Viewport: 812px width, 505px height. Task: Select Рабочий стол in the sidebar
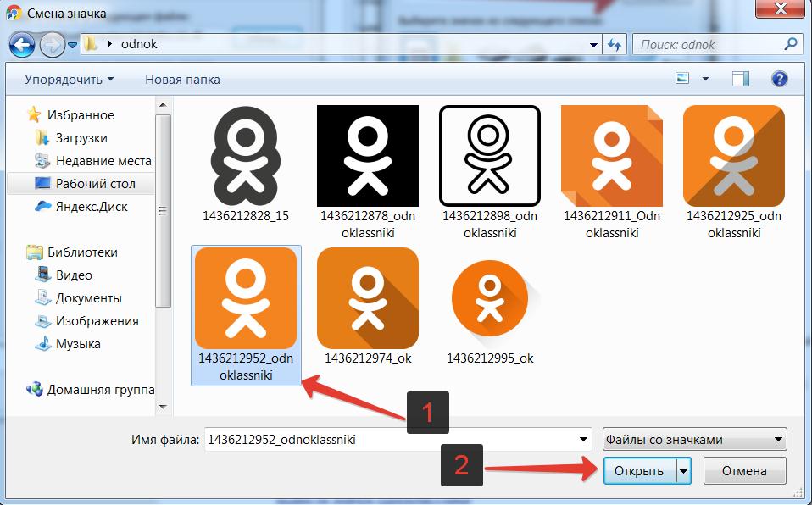tap(95, 183)
